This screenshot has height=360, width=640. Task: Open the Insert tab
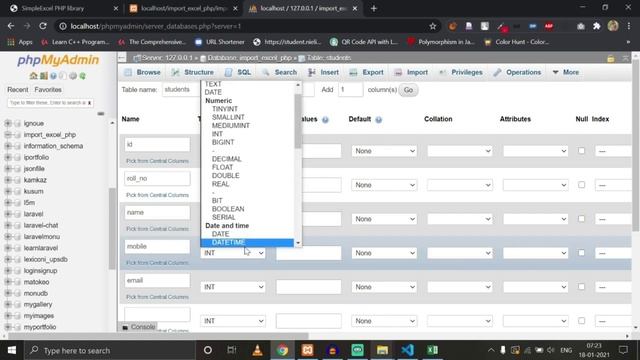point(324,72)
